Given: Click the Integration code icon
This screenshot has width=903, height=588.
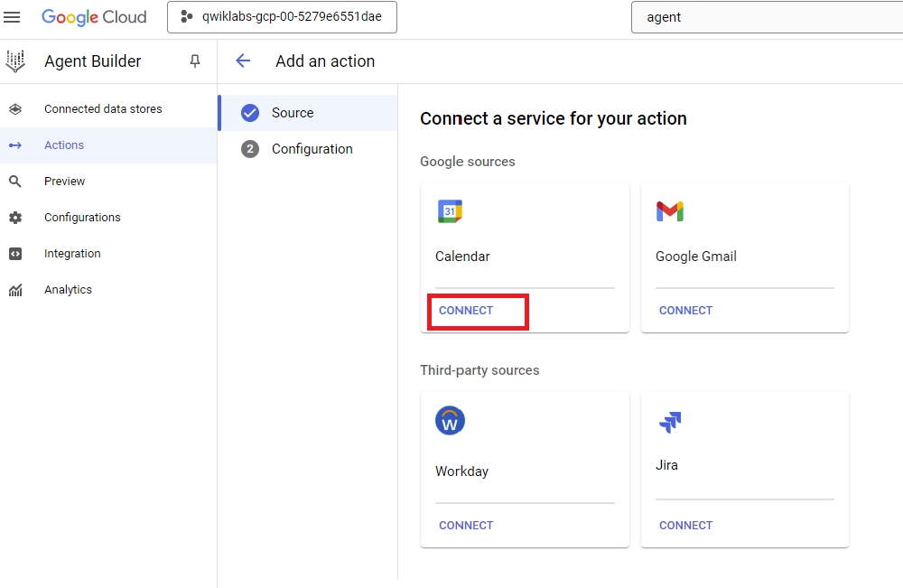Looking at the screenshot, I should [x=15, y=253].
